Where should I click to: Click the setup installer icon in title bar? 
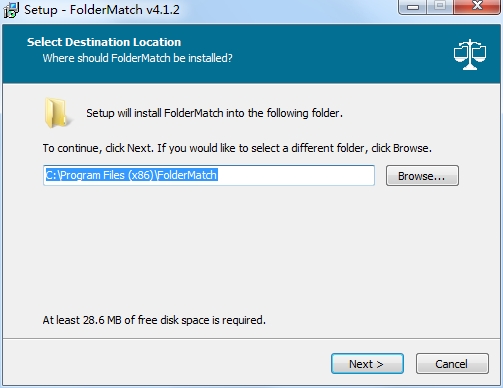tap(11, 10)
